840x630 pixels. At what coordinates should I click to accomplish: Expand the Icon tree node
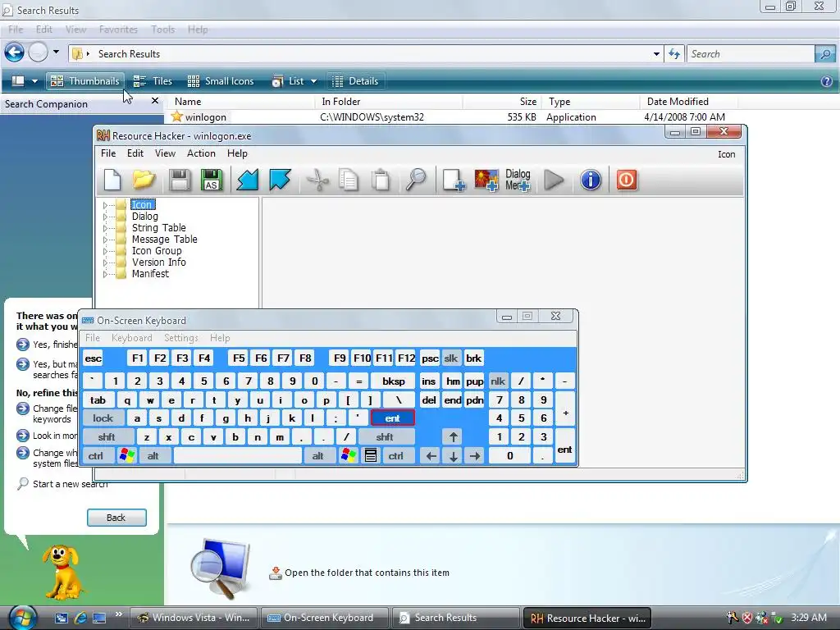click(x=105, y=204)
